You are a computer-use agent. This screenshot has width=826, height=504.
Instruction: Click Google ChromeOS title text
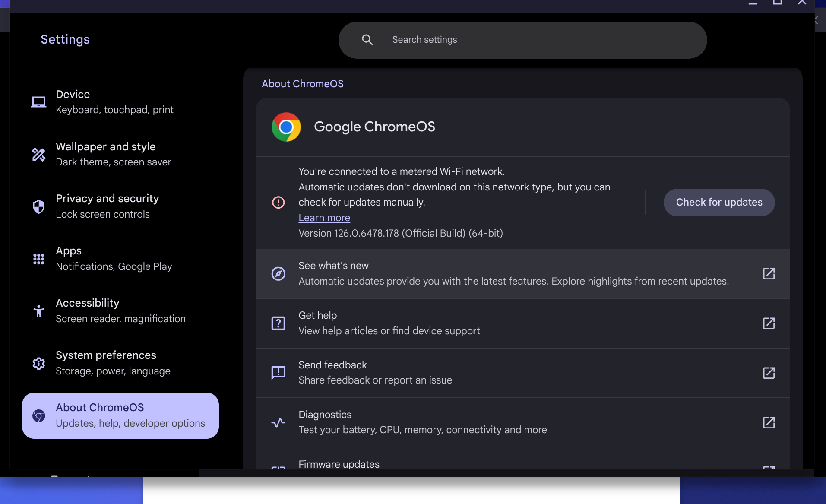click(x=374, y=127)
